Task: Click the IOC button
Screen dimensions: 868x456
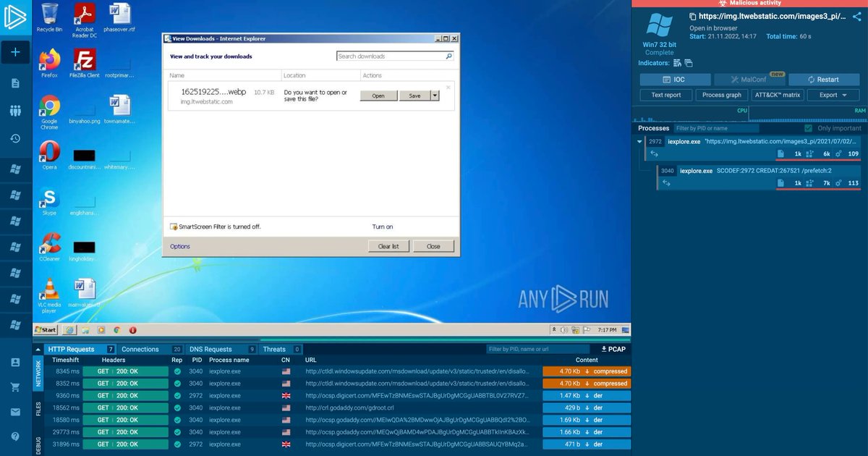Action: [x=674, y=80]
